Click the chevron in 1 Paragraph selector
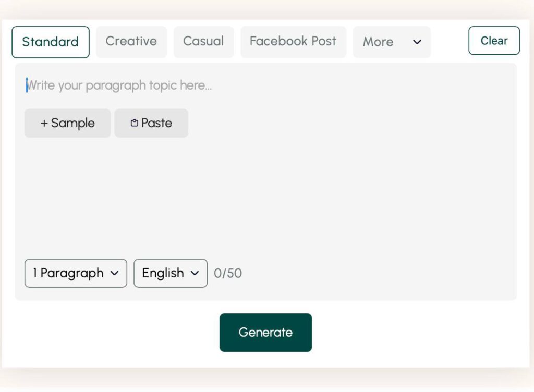Image resolution: width=534 pixels, height=392 pixels. 115,273
